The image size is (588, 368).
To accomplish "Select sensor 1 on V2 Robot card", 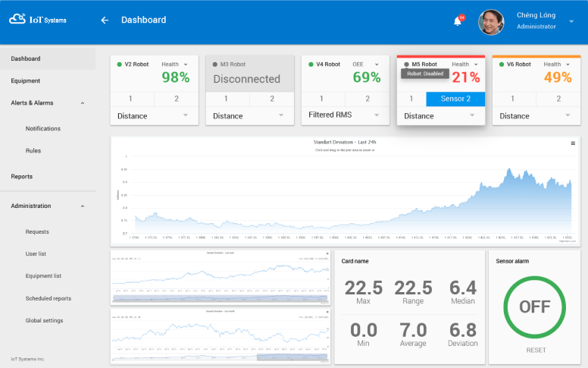I will (130, 99).
